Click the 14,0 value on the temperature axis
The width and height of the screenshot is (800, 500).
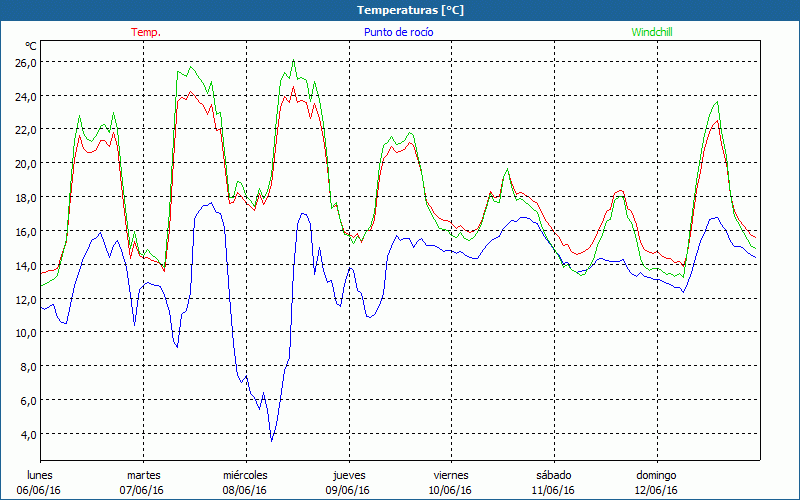click(25, 265)
